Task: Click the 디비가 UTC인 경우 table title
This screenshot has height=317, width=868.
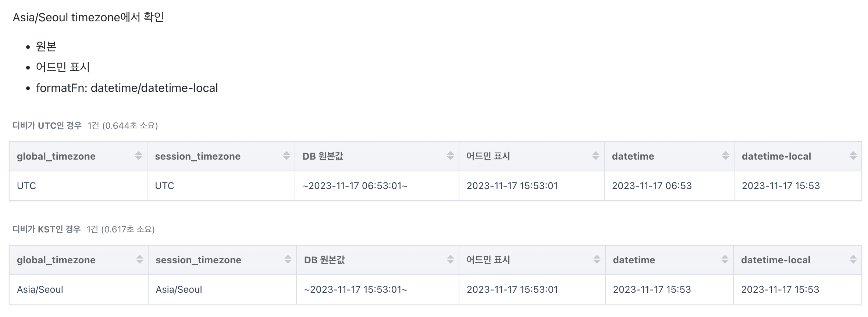Action: coord(47,126)
